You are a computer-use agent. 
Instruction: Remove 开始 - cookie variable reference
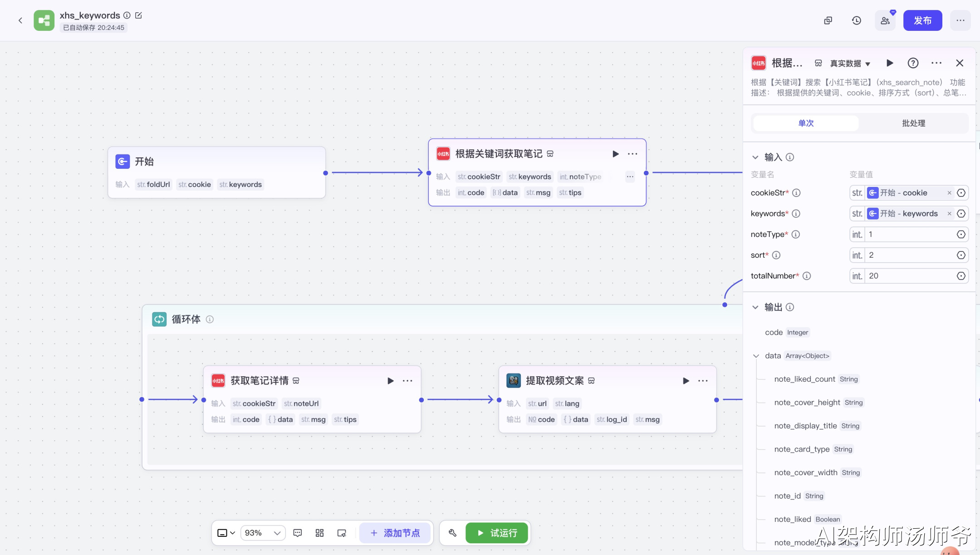(x=949, y=193)
